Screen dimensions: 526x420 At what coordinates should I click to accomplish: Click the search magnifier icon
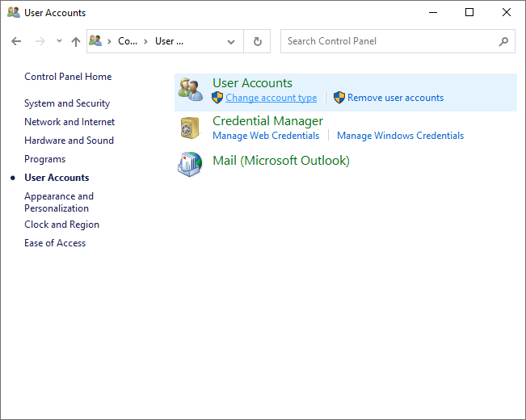coord(503,41)
